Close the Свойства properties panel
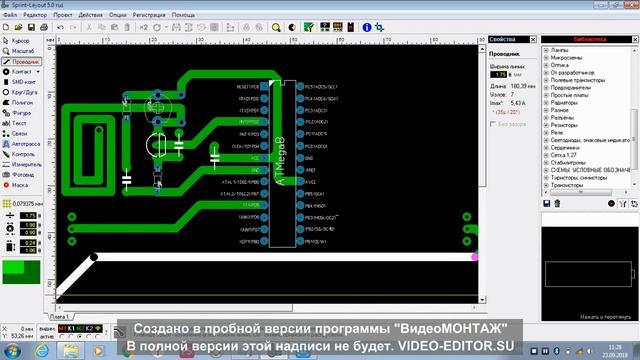Image resolution: width=640 pixels, height=360 pixels. pos(533,39)
